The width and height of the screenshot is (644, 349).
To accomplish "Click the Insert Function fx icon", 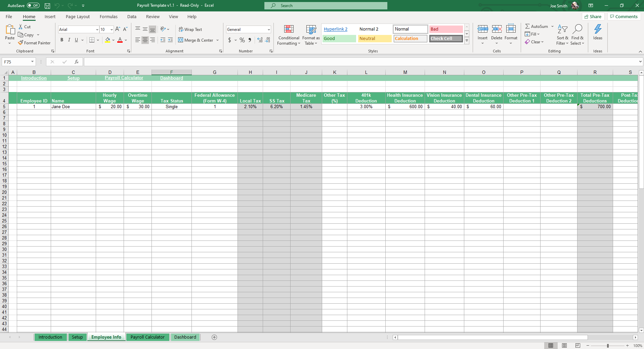I will point(77,62).
